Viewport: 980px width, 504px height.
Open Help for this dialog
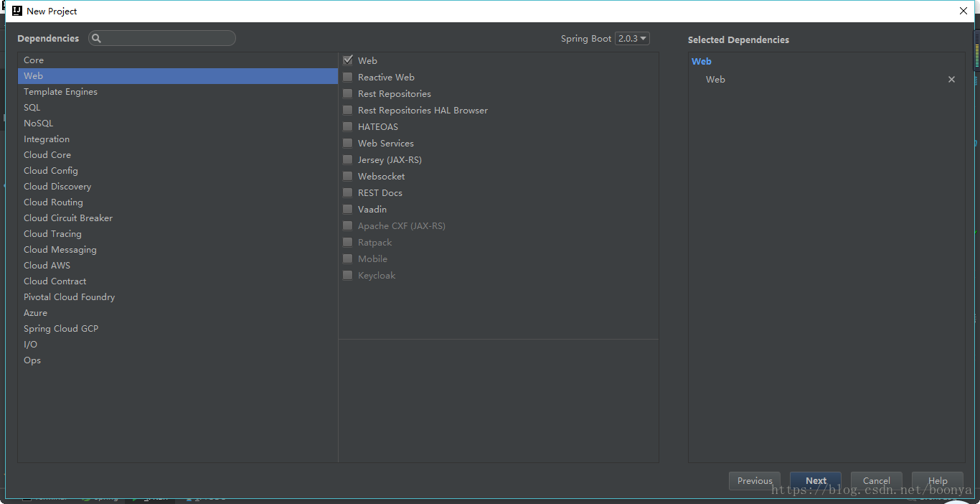[938, 481]
